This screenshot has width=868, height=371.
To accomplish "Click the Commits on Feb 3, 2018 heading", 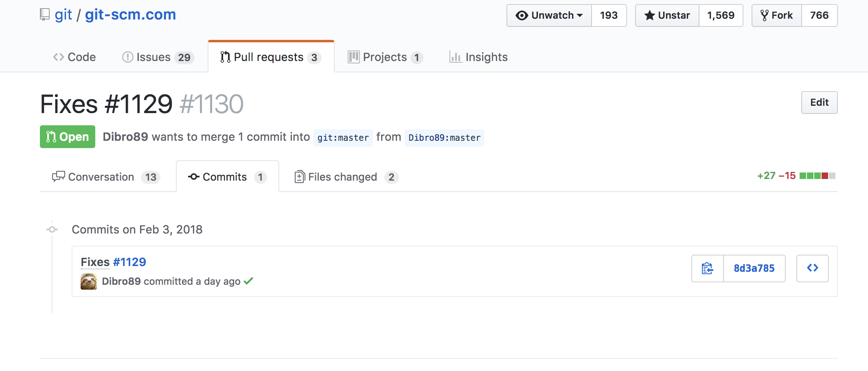I will [137, 229].
